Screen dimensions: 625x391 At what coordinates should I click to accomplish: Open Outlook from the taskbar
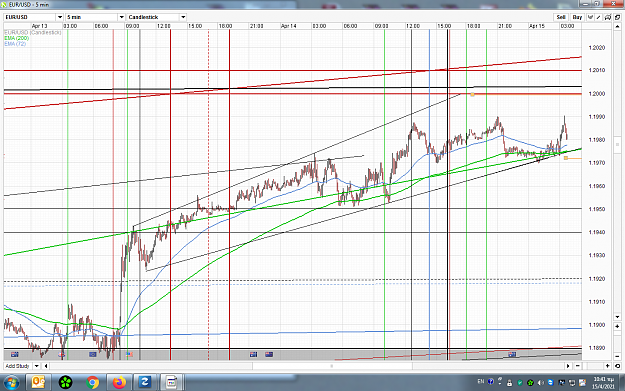point(38,382)
